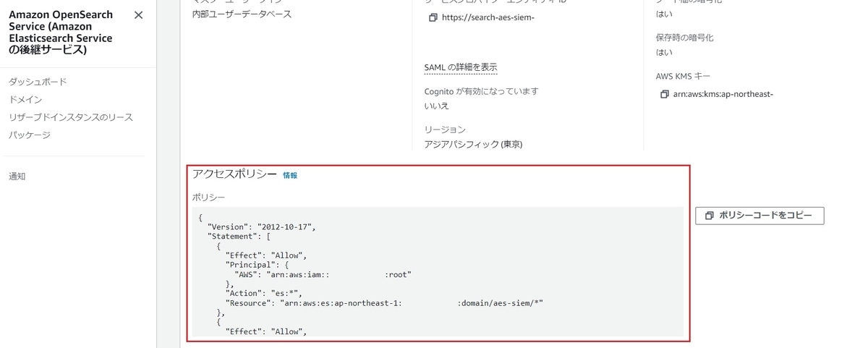
Task: Open リザーブドインスタンスのリース page
Action: pos(71,117)
